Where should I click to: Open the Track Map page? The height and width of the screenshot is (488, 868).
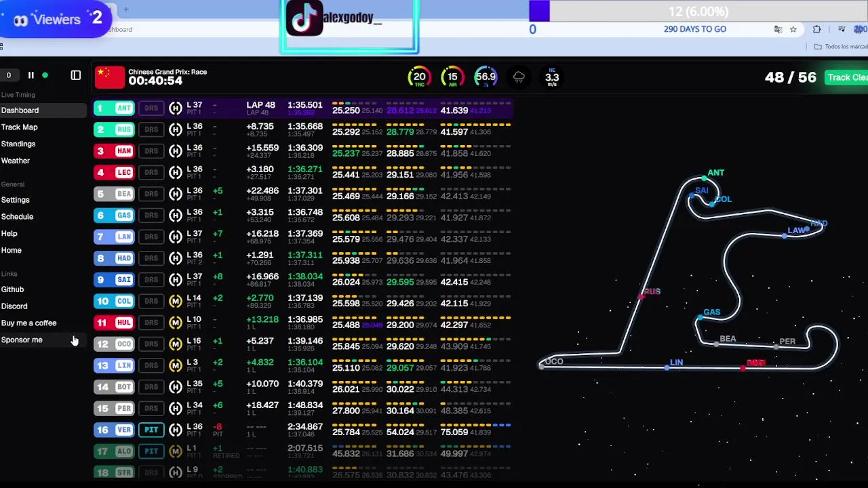click(19, 127)
